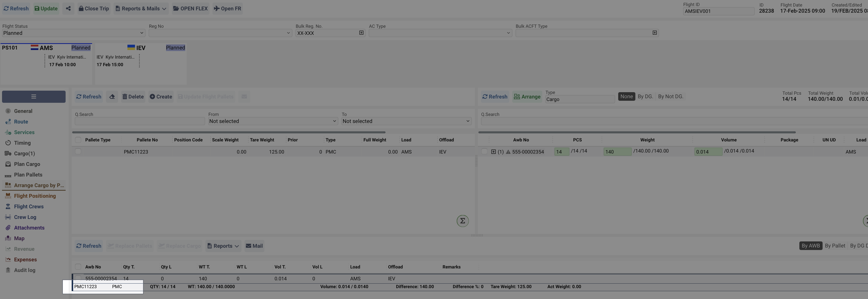Click the Create pallet button
Viewport: 868px width, 299px height.
(161, 97)
